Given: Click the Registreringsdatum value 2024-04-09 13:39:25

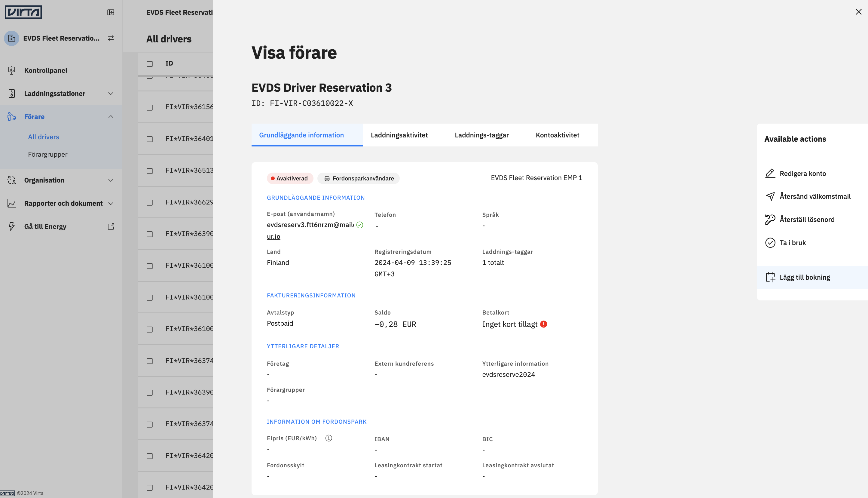Looking at the screenshot, I should (x=413, y=263).
